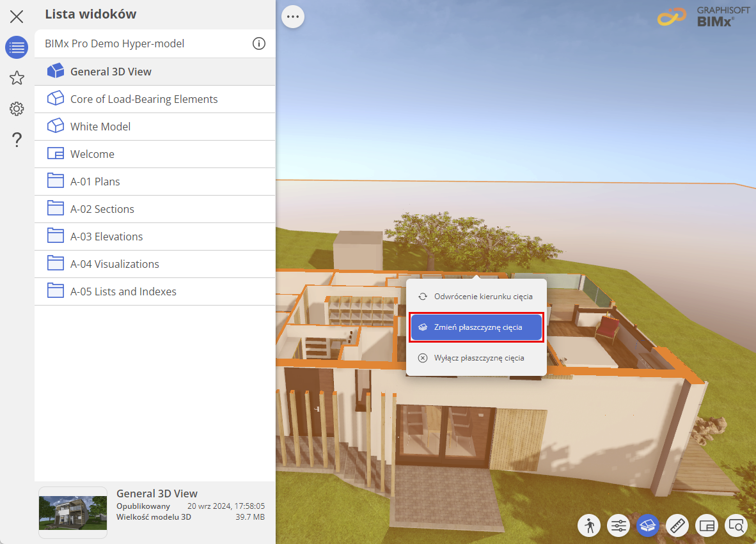Close the Lista widoków side panel
This screenshot has width=756, height=544.
pyautogui.click(x=17, y=17)
